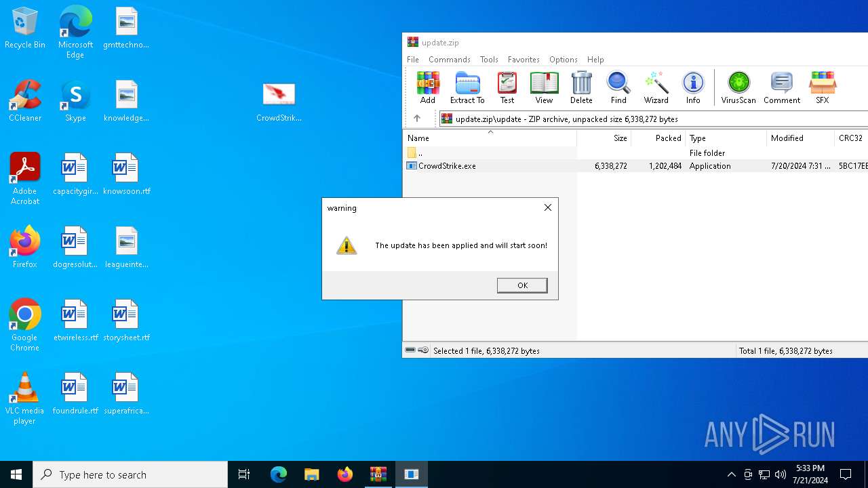Click the Windows Start button

coord(16,474)
